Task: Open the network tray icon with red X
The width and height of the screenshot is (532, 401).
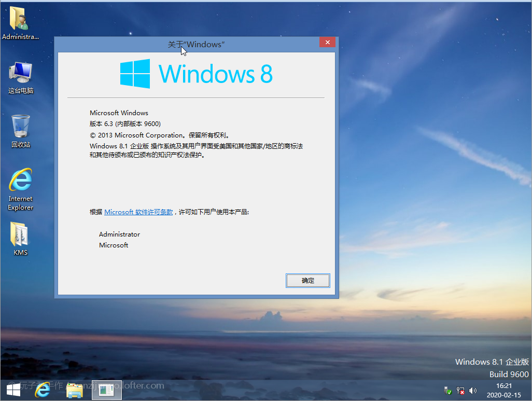Action: [x=460, y=390]
